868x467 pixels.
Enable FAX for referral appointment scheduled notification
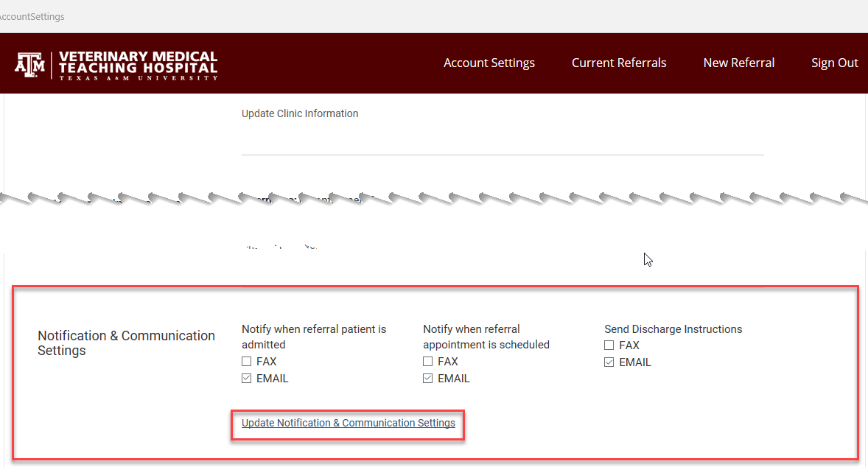point(427,362)
